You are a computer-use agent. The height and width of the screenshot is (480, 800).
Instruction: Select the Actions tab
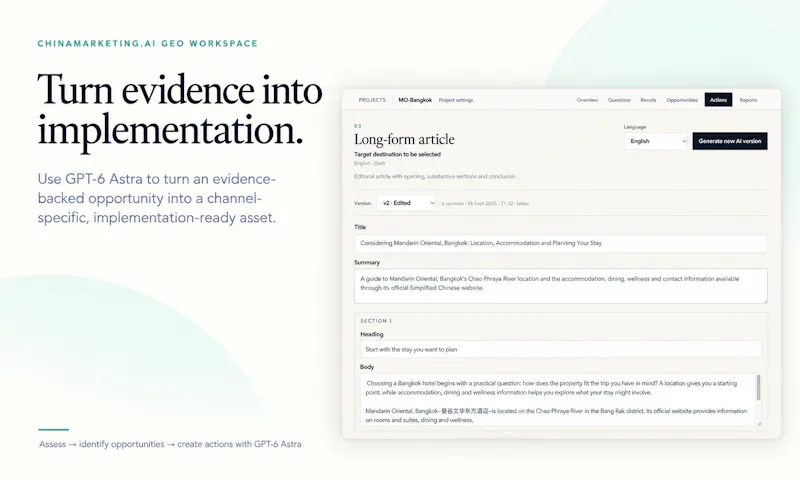(718, 100)
